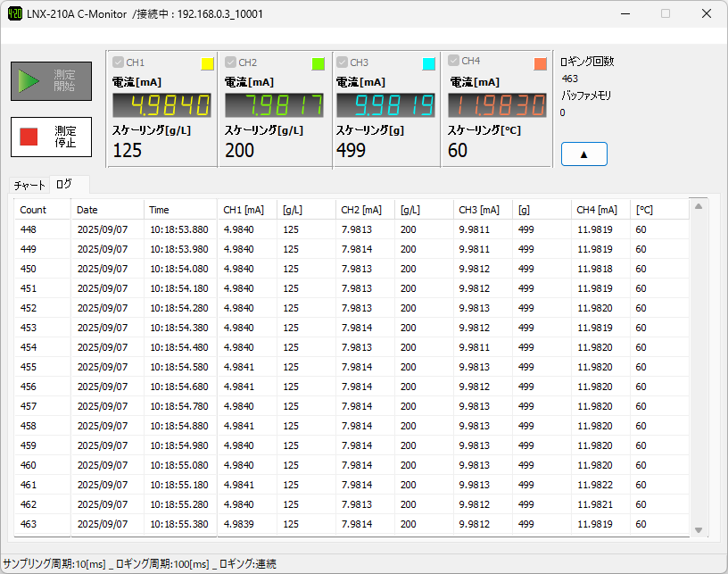Image resolution: width=728 pixels, height=574 pixels.
Task: Toggle the CH2 channel checkbox
Action: (x=230, y=62)
